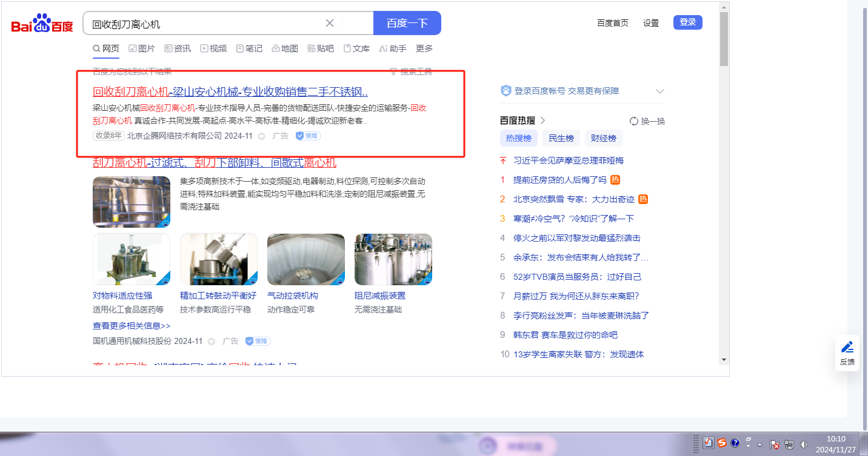Open 52岁TVB演员当服务员 hot search
The width and height of the screenshot is (868, 456).
pyautogui.click(x=577, y=277)
